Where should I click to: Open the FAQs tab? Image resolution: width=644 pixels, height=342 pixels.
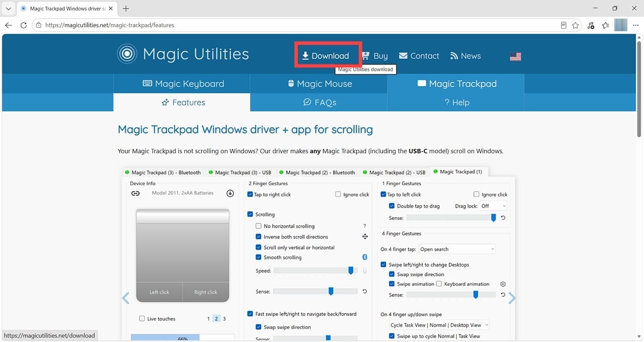[319, 102]
